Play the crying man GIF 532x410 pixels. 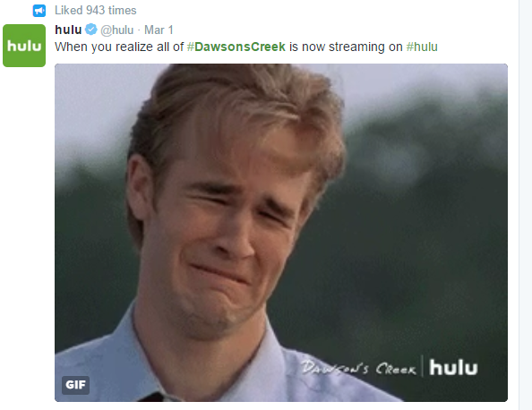281,233
